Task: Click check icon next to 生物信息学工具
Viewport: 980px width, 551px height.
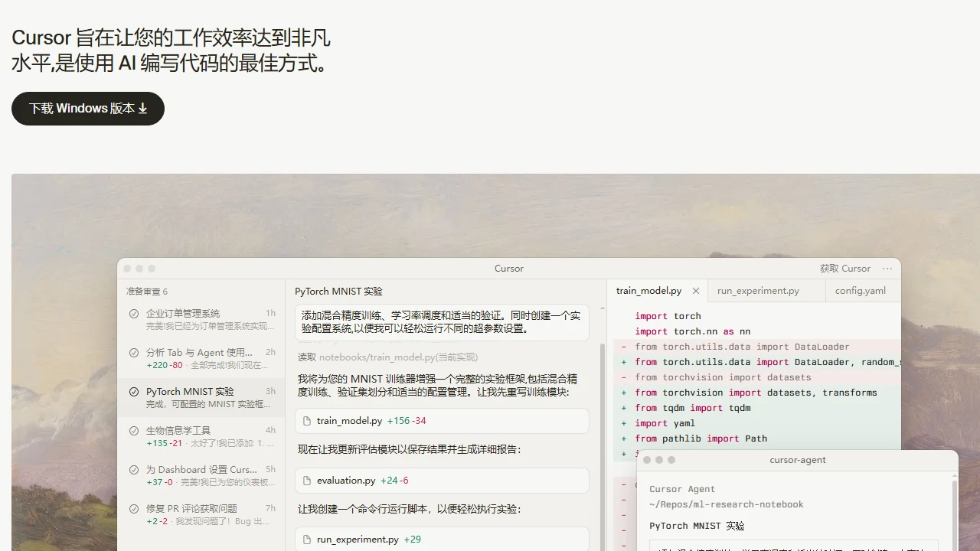Action: click(x=134, y=431)
